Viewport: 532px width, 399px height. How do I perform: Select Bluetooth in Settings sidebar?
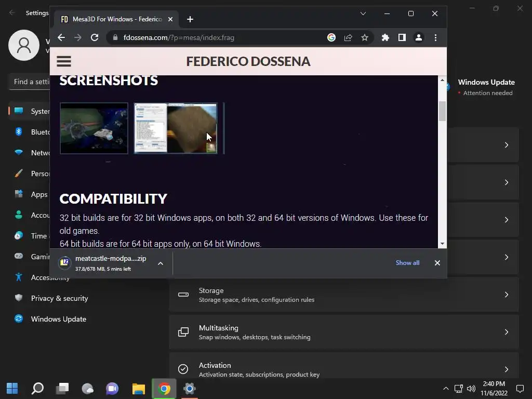click(30, 132)
